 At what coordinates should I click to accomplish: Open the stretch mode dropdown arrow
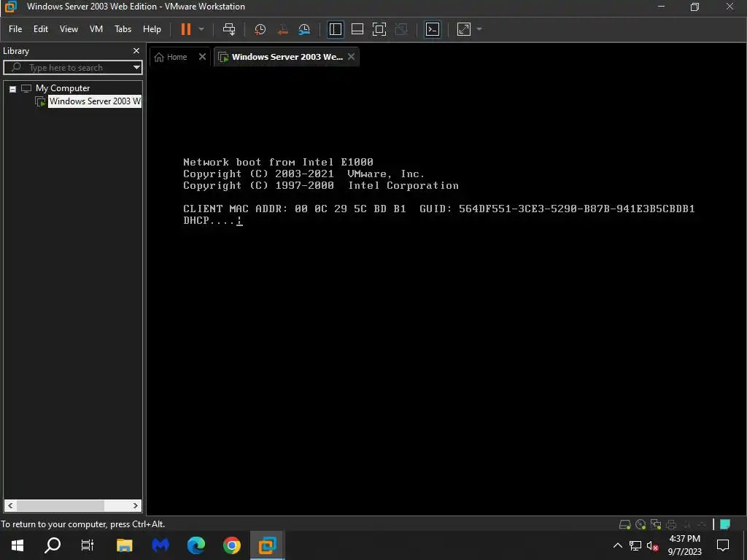point(479,29)
